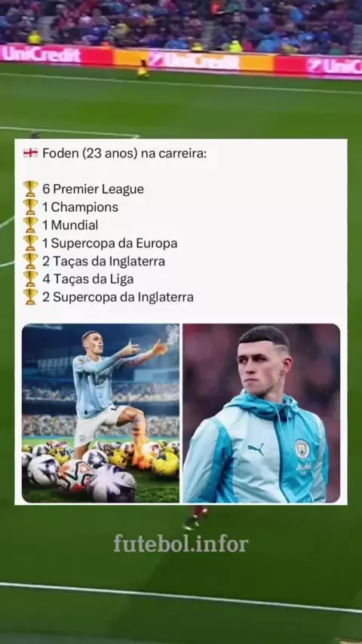Click the Manchester City crest on the jacket
Image resolution: width=362 pixels, height=644 pixels.
point(302,449)
